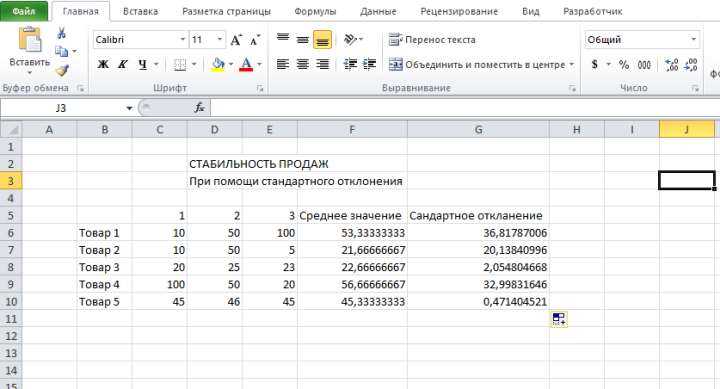Toggle bold (Ж) formatting

(103, 64)
